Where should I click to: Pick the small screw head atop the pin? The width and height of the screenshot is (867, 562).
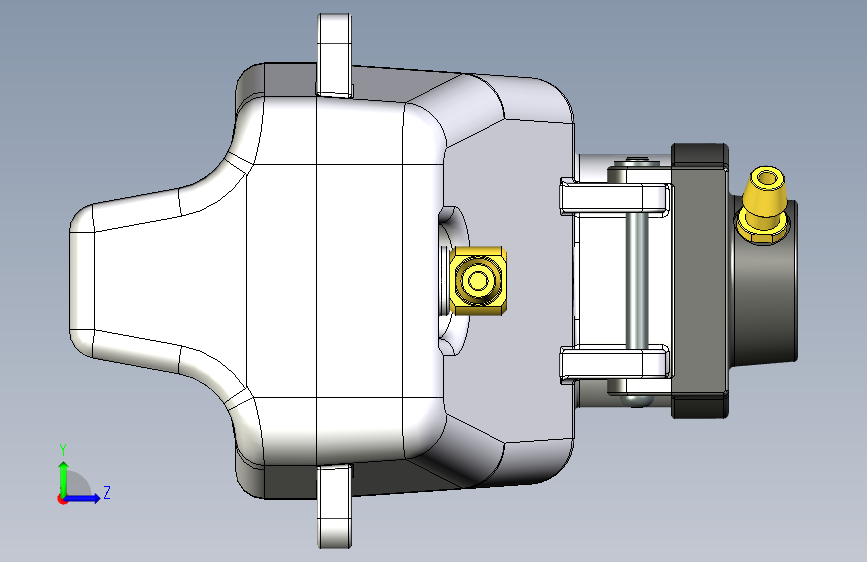[x=638, y=162]
